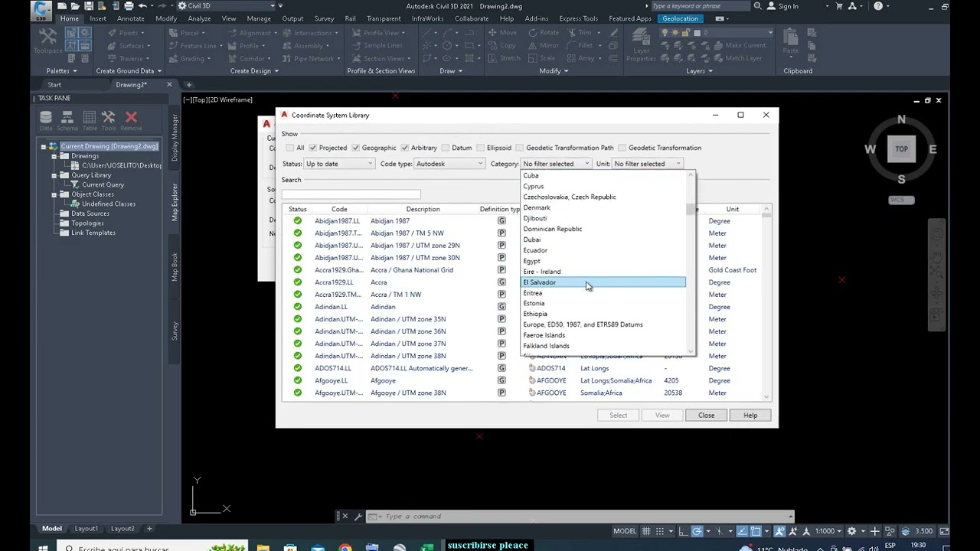Click the Close button in library dialog
Viewport: 980px width, 551px height.
(x=706, y=416)
